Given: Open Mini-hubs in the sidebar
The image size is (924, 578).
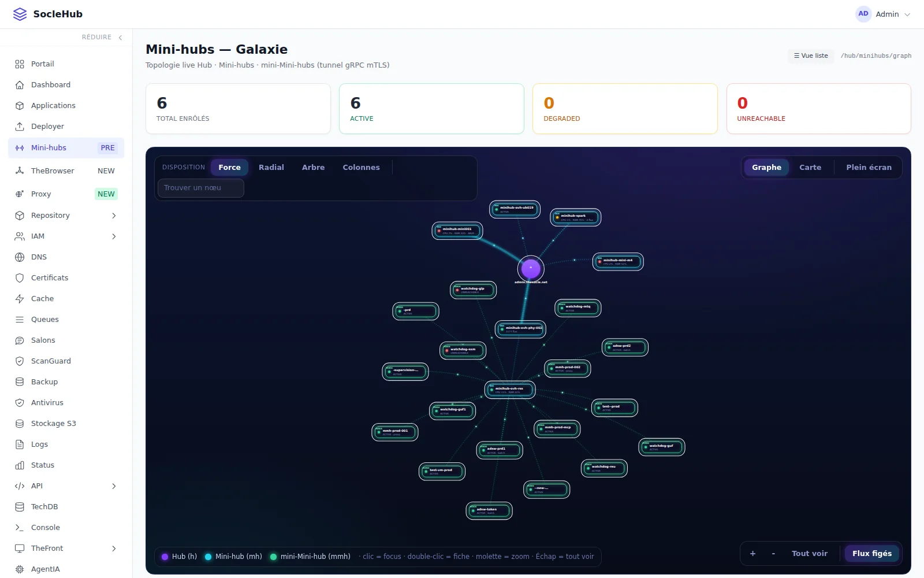Looking at the screenshot, I should [x=66, y=148].
